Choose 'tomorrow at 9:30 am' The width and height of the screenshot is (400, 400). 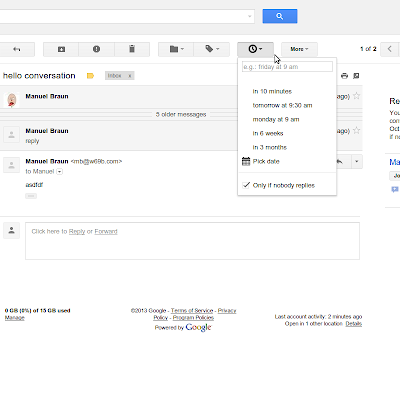point(282,105)
